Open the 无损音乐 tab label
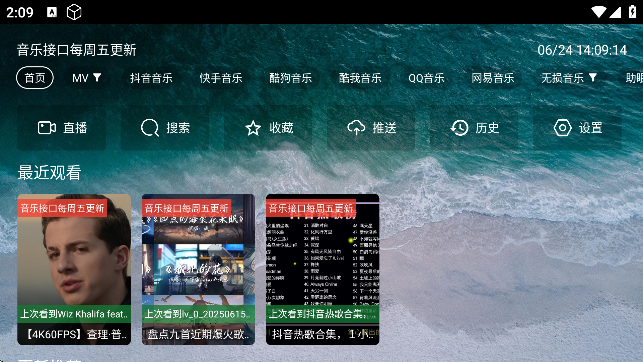 coord(562,78)
